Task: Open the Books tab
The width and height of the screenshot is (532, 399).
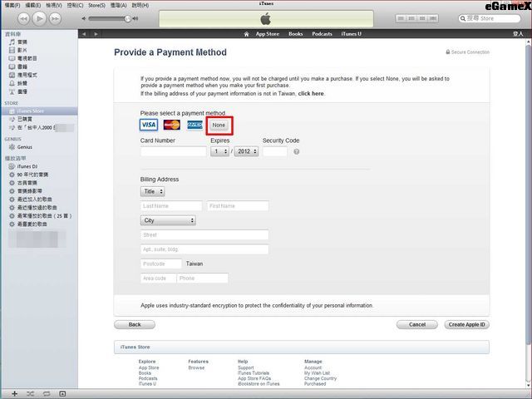Action: (296, 34)
